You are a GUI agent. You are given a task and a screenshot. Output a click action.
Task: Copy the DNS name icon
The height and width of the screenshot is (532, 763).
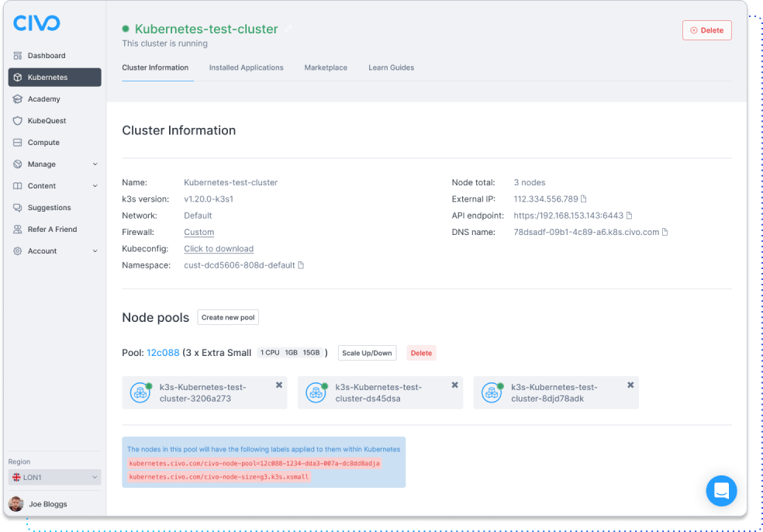[665, 232]
